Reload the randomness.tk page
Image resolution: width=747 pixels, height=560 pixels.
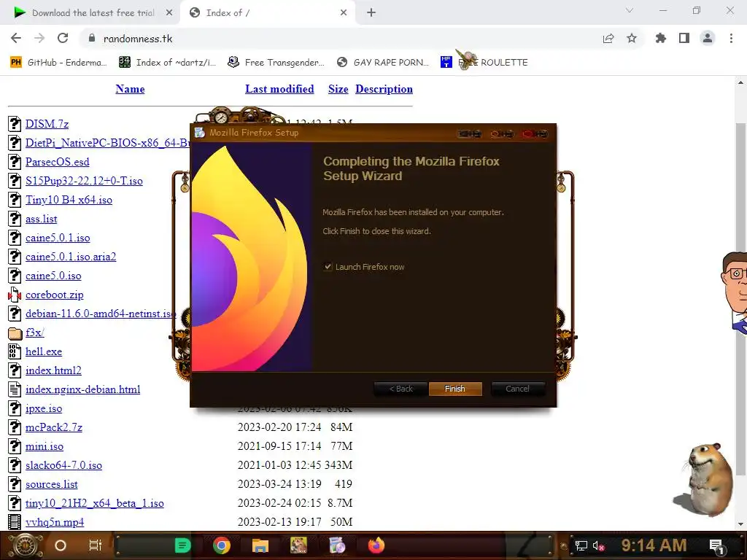[x=63, y=38]
